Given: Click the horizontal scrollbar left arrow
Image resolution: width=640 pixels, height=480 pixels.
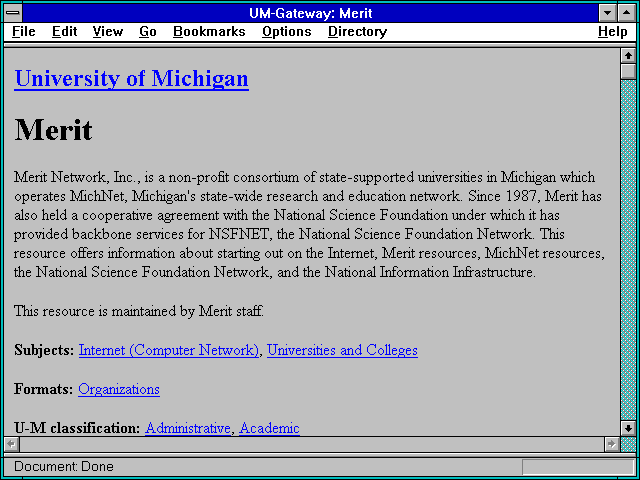Looking at the screenshot, I should click(x=12, y=444).
